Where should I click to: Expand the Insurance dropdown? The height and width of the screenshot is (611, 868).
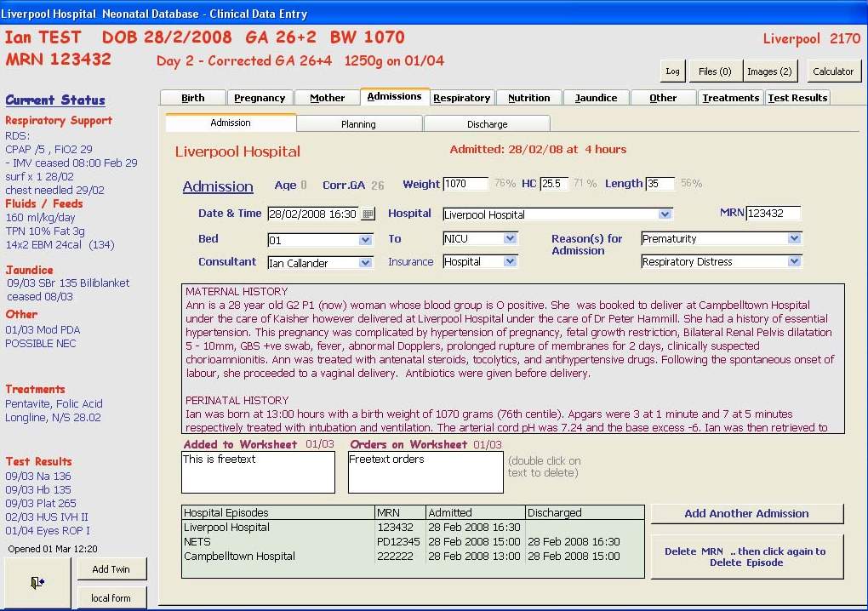tap(510, 263)
